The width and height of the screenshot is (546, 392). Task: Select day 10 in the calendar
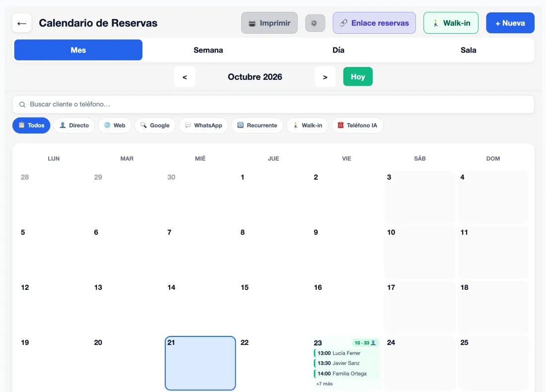(x=420, y=252)
